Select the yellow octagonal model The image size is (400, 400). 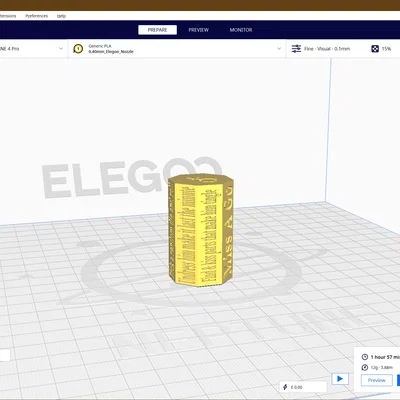coord(201,230)
